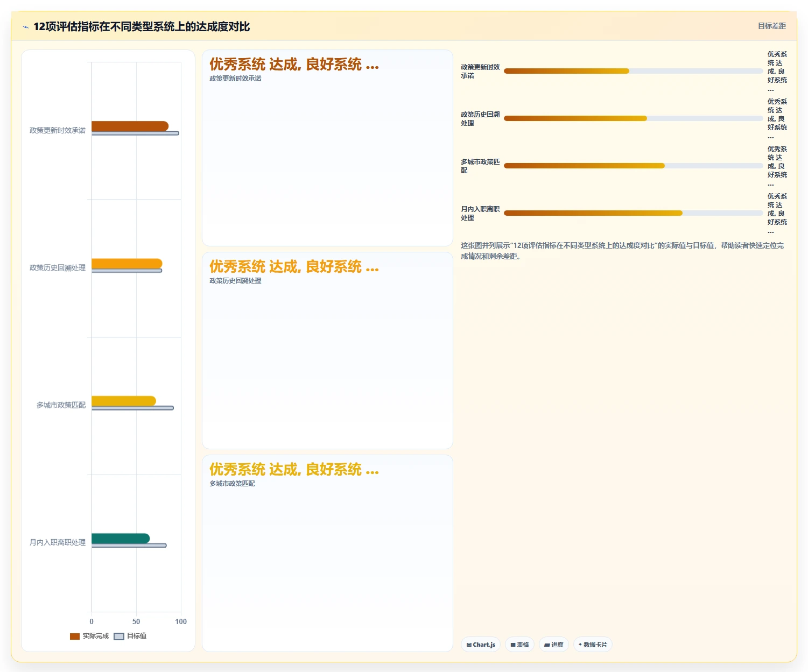Click the dashboard title 12项评估指标 heading
Viewport: 808px width, 672px height.
142,27
